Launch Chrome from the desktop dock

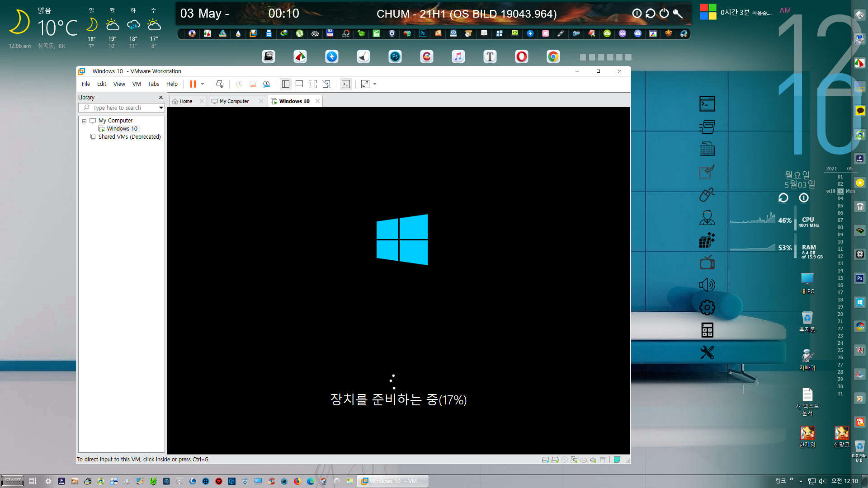point(553,56)
